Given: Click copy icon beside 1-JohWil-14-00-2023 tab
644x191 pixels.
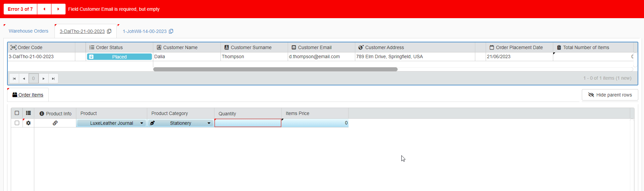Looking at the screenshot, I should coord(171,31).
